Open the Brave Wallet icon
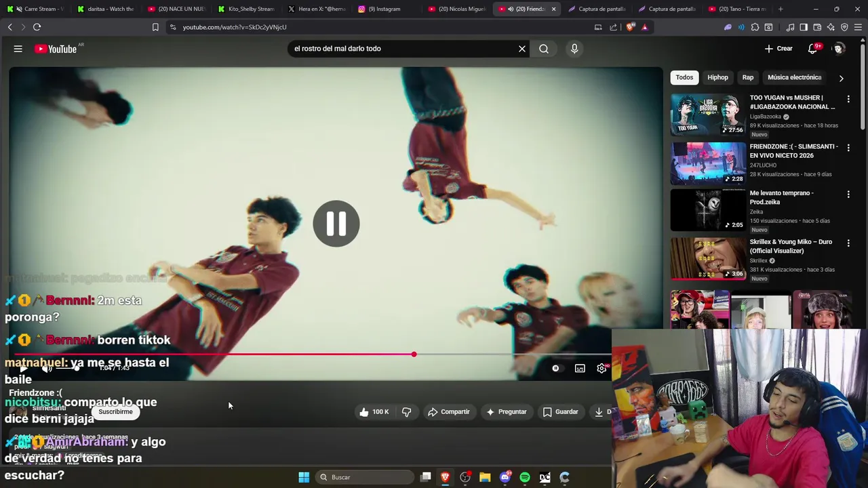The width and height of the screenshot is (868, 488). [817, 27]
